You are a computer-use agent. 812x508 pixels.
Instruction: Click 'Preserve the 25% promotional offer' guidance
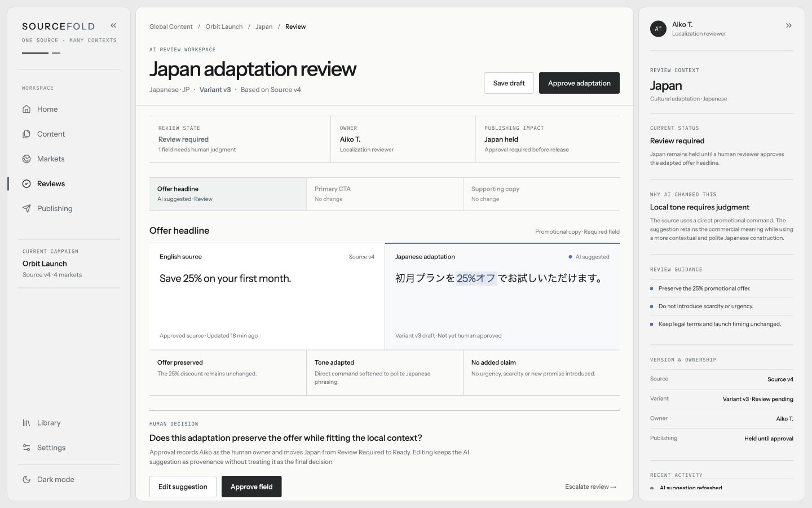coord(721,288)
